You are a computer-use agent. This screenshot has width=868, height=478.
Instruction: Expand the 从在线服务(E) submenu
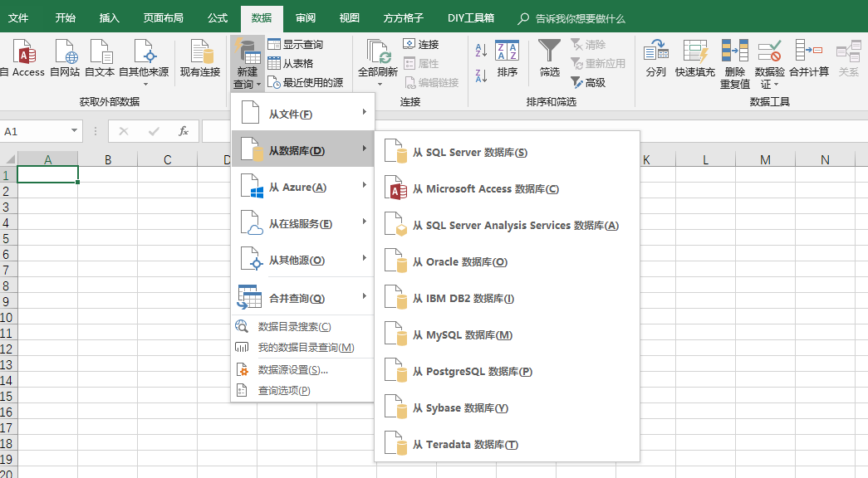pos(303,222)
